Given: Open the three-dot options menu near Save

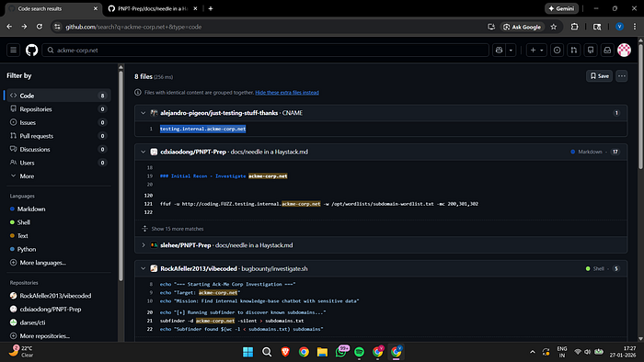Looking at the screenshot, I should click(x=621, y=76).
